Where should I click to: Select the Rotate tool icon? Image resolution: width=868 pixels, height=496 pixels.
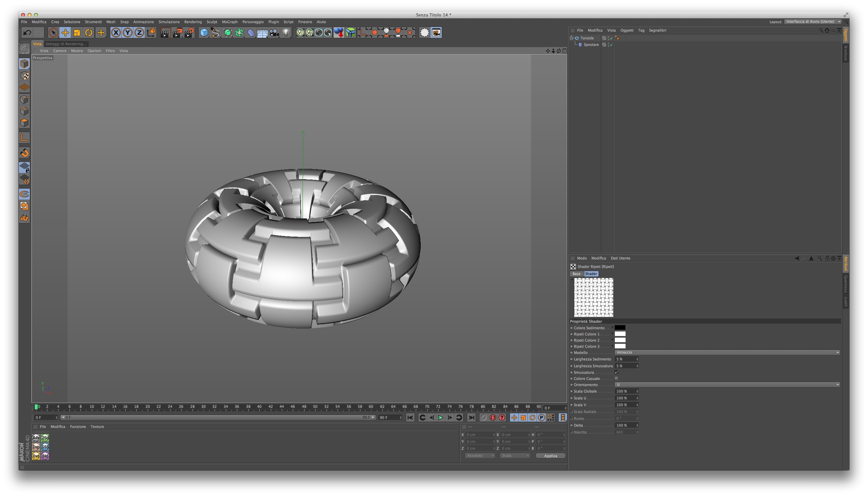[89, 33]
